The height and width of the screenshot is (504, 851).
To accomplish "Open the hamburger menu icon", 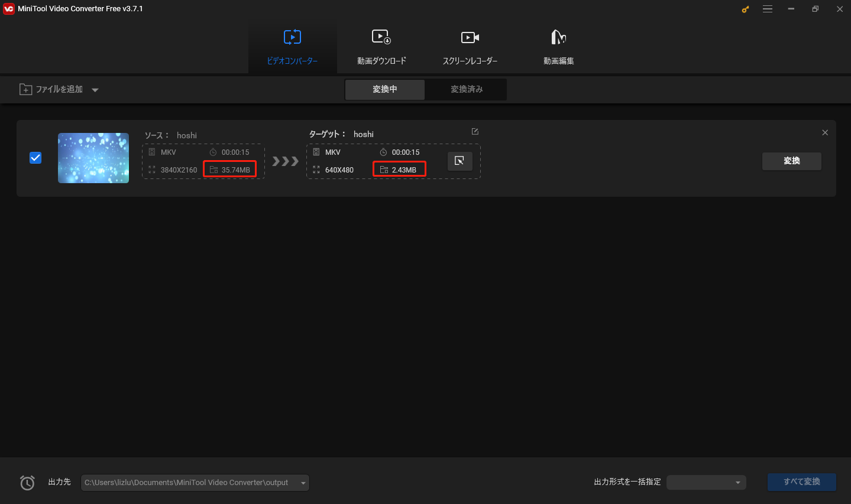I will click(768, 9).
